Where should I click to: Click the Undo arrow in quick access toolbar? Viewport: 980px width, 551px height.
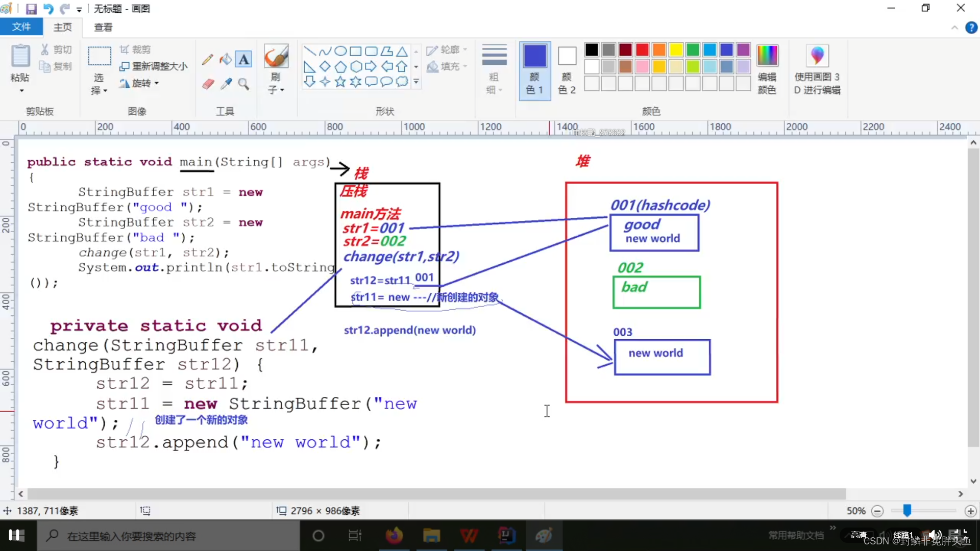tap(48, 9)
